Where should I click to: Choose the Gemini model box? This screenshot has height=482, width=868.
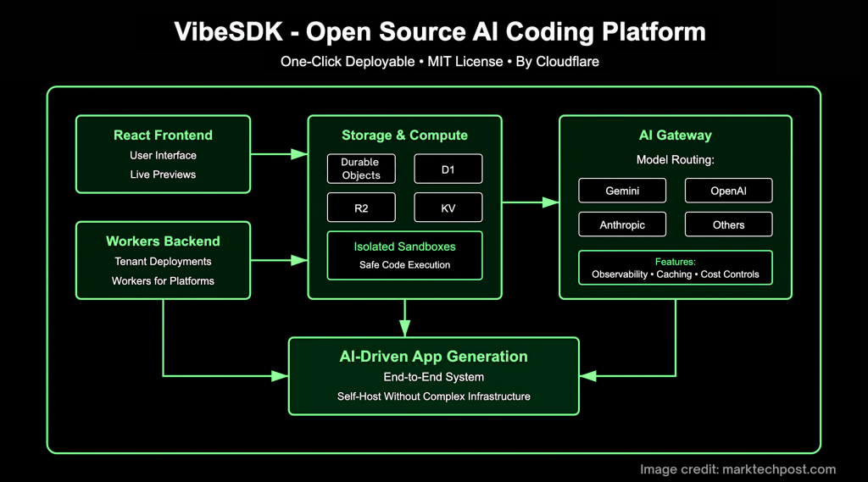point(622,191)
